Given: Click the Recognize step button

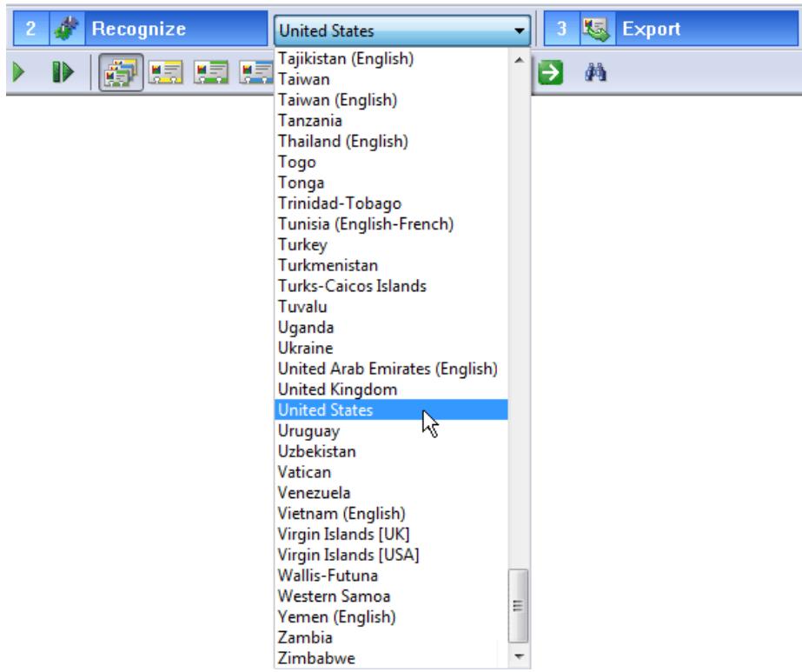Looking at the screenshot, I should [140, 29].
